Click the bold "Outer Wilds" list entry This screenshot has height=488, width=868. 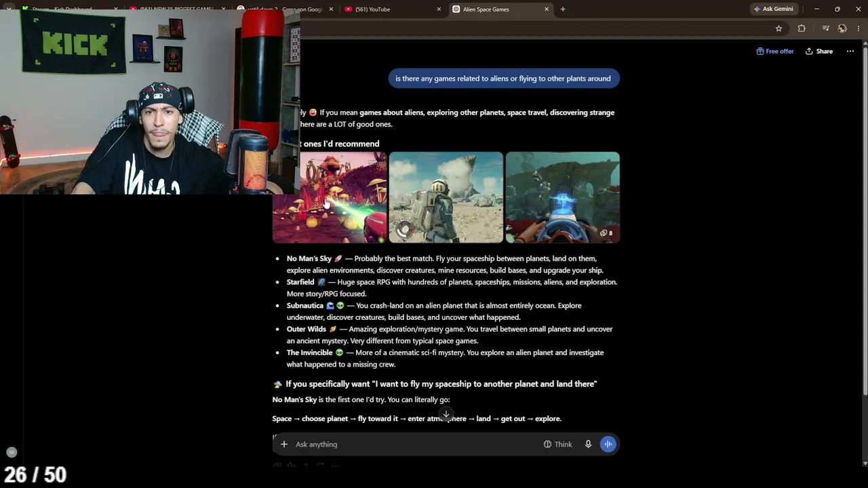pos(307,329)
